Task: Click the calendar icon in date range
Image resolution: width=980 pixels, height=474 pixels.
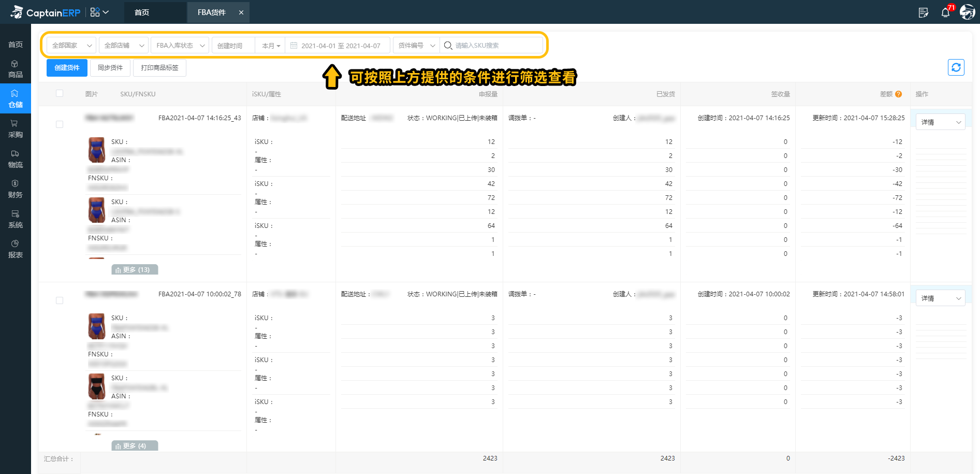Action: [x=294, y=46]
